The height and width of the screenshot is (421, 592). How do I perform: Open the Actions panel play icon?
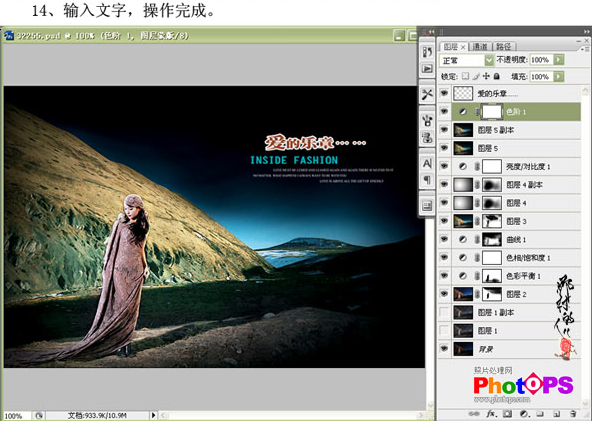point(427,69)
